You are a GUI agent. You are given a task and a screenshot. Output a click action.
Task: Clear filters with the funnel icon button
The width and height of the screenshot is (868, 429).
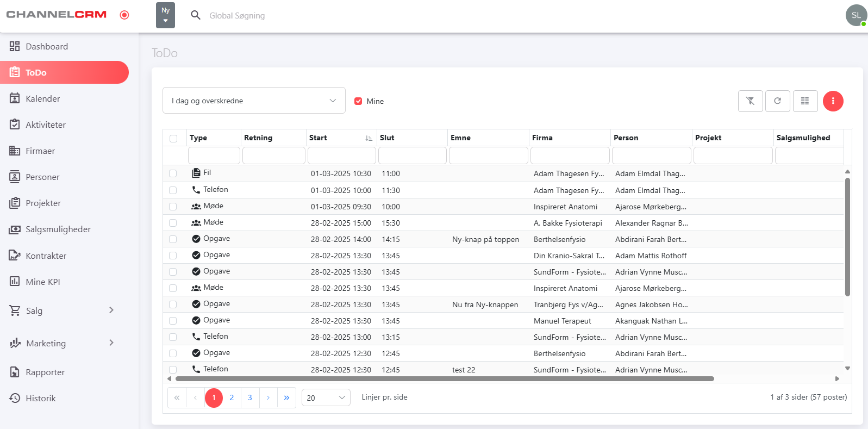coord(750,101)
